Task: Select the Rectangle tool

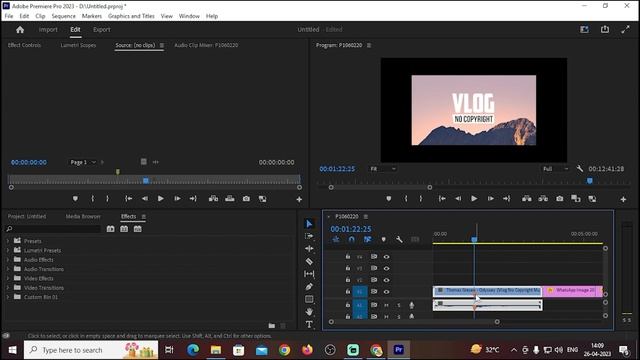Action: tap(309, 299)
